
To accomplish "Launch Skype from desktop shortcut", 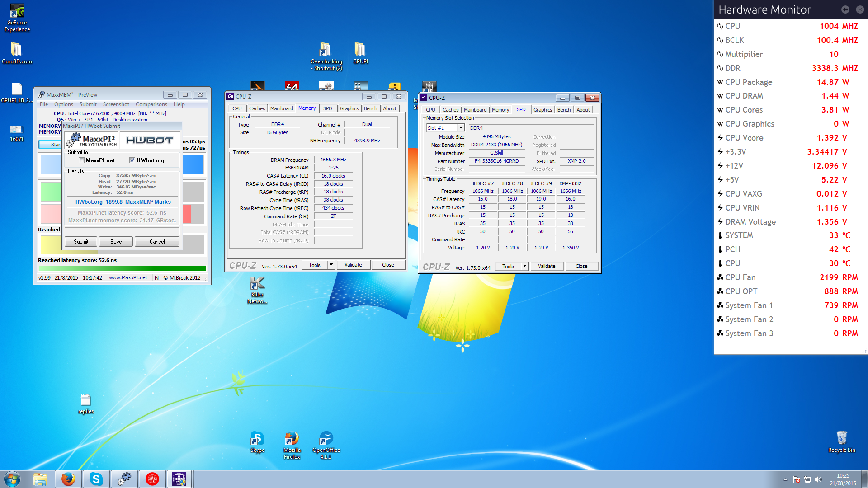I will click(x=257, y=442).
